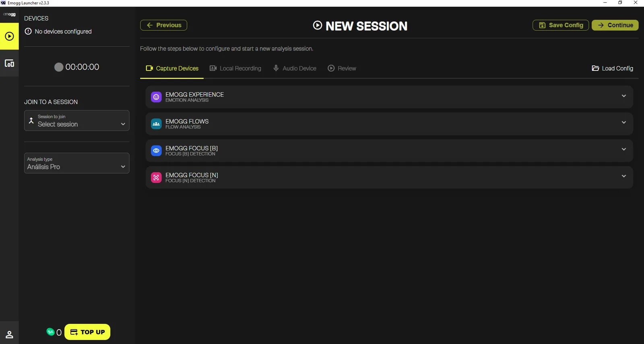The height and width of the screenshot is (344, 644).
Task: Click the Emogg Experience smiley icon
Action: point(156,97)
